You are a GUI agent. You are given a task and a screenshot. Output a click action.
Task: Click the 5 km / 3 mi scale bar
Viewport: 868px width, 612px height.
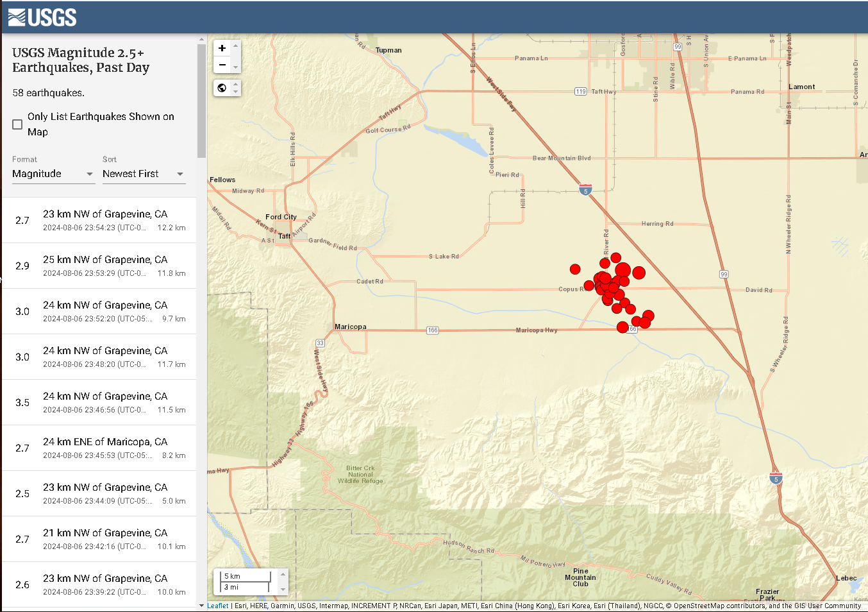click(246, 581)
